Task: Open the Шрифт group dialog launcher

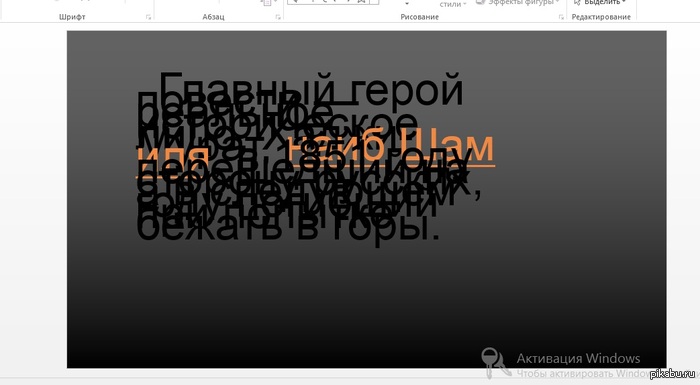Action: coord(148,17)
